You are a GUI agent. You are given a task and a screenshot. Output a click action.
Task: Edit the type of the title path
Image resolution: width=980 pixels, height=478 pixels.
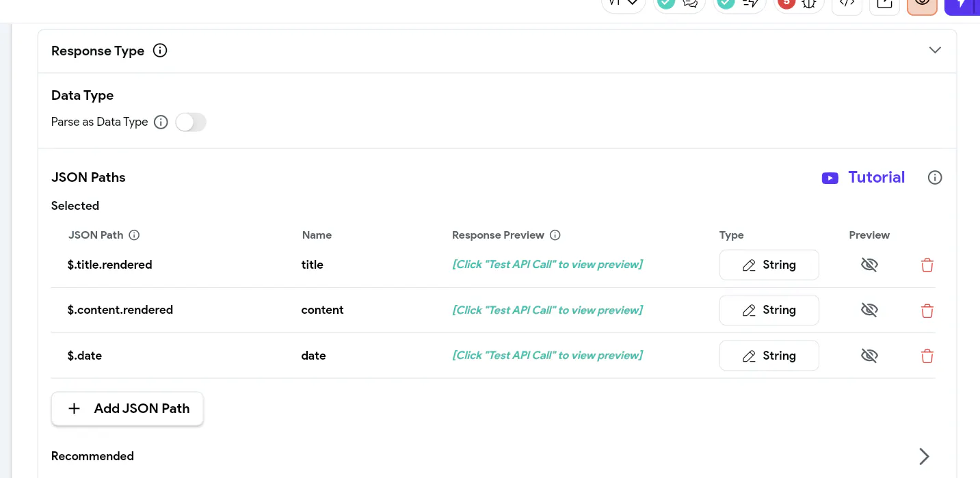point(769,265)
